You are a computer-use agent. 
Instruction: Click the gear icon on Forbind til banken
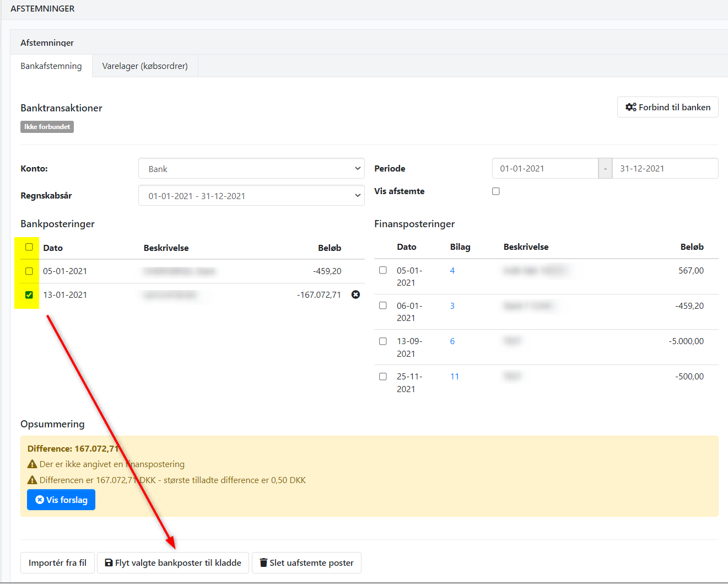coord(630,107)
